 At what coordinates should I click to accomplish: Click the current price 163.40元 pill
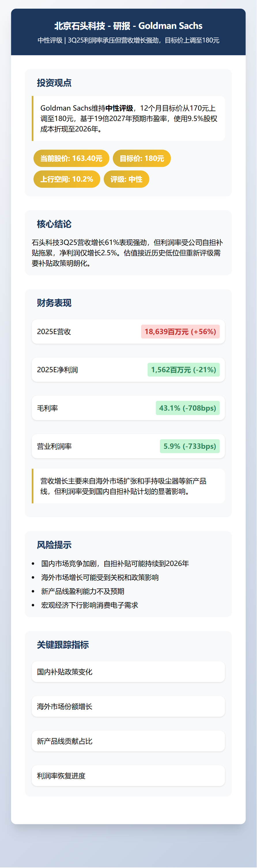click(71, 158)
